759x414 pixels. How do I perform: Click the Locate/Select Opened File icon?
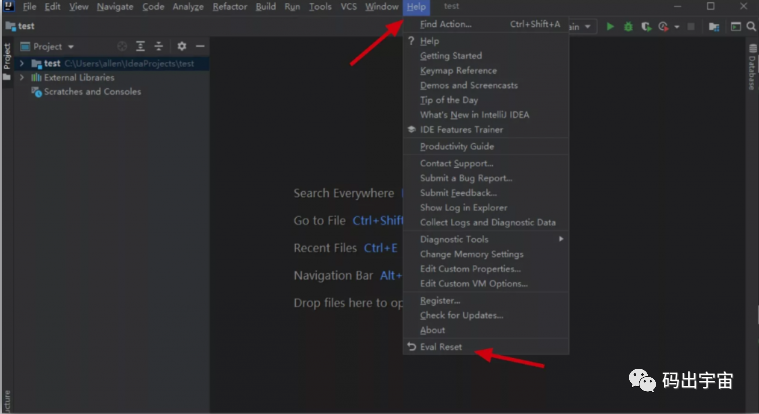tap(122, 46)
